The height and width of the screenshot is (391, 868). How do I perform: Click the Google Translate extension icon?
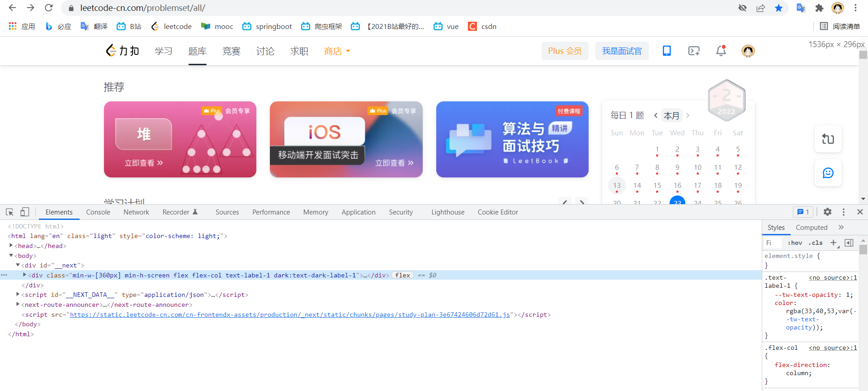[801, 8]
